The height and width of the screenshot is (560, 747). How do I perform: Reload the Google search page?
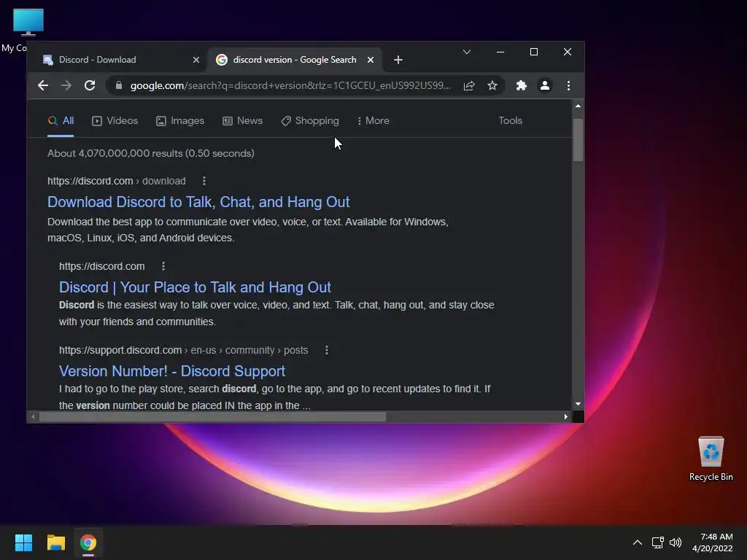coord(90,85)
